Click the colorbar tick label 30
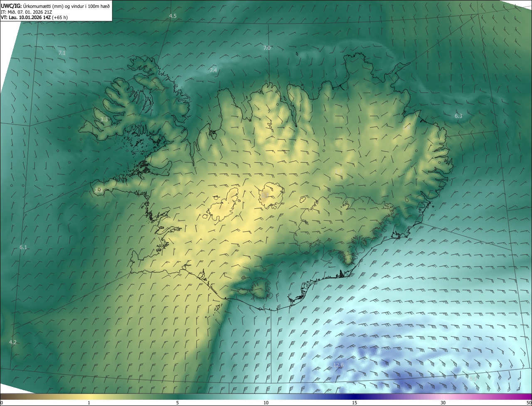 [443, 403]
